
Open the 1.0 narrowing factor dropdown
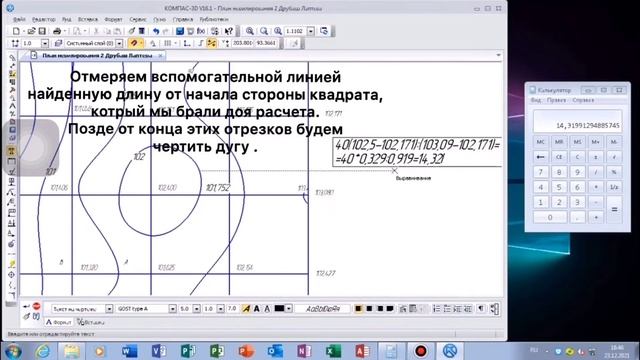[220, 309]
